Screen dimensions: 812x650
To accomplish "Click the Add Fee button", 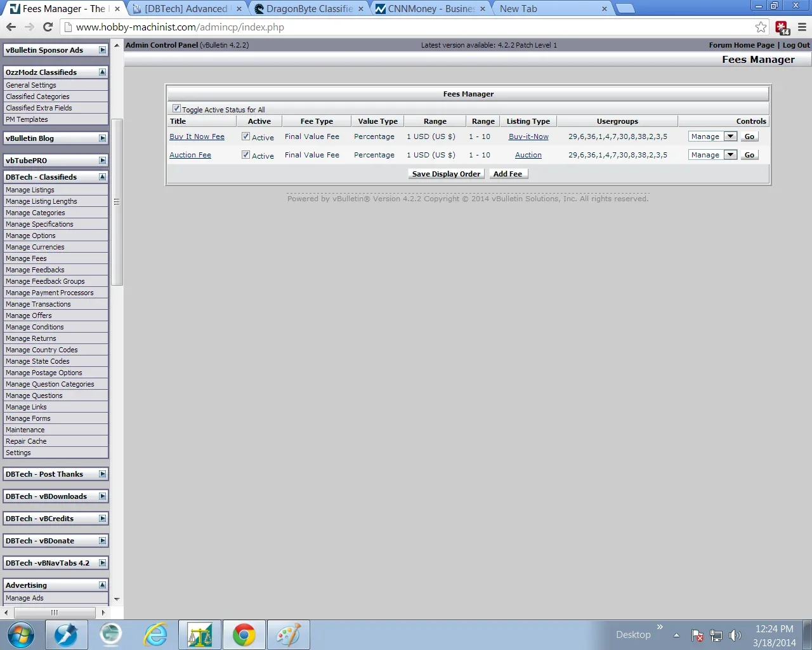I will [508, 174].
